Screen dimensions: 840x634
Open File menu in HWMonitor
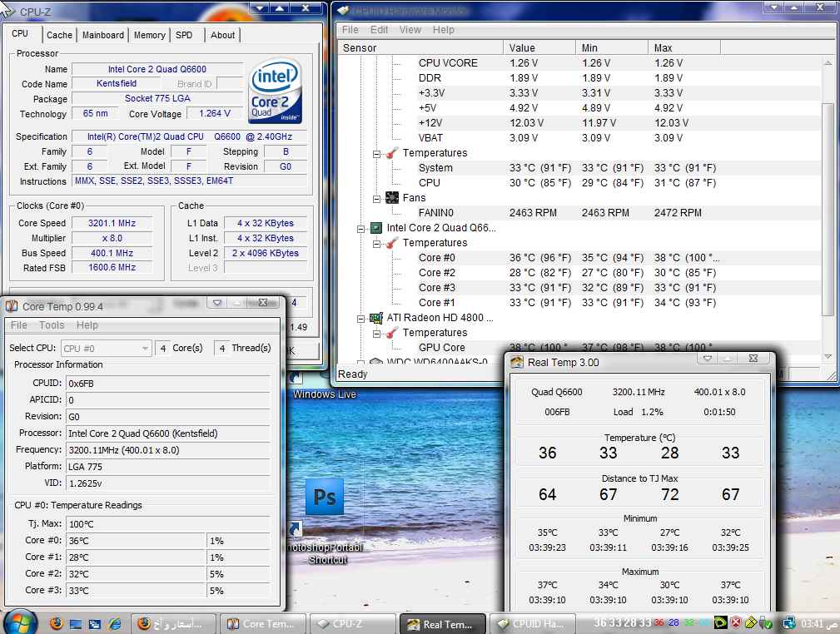[350, 30]
